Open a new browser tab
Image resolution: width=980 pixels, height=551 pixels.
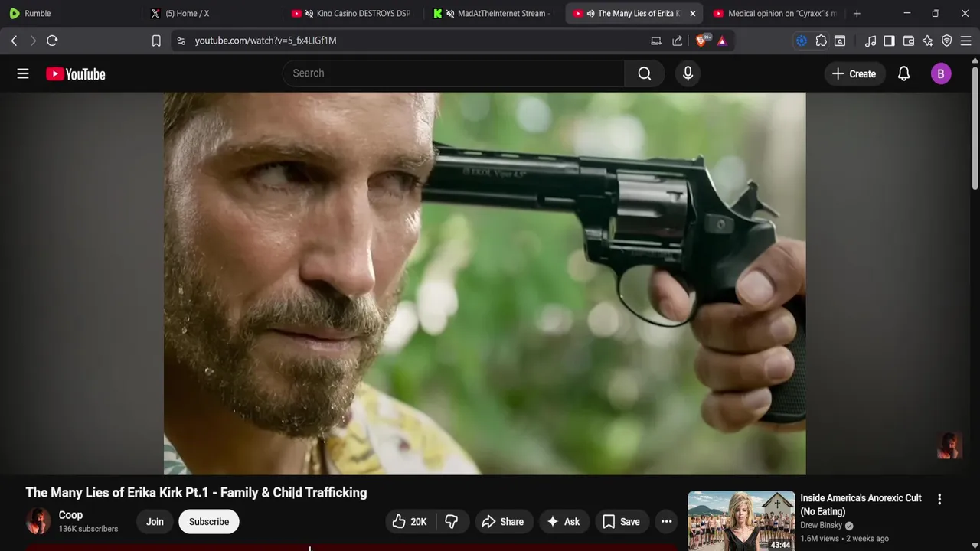tap(857, 13)
